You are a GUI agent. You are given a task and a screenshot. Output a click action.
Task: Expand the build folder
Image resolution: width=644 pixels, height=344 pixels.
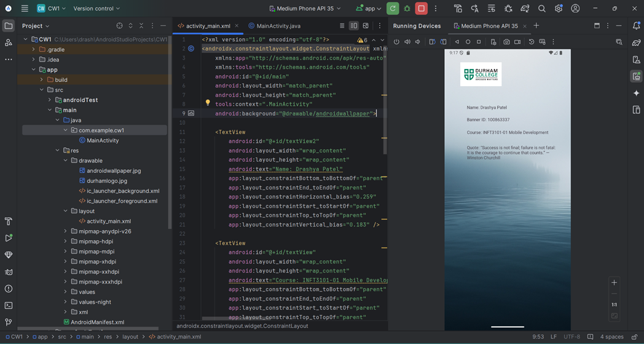coord(42,80)
